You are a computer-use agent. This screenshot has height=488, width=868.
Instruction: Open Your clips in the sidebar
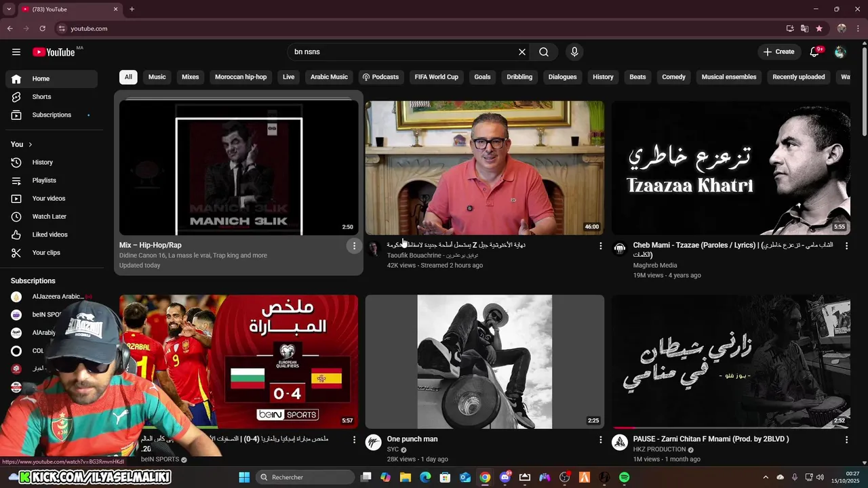(52, 253)
